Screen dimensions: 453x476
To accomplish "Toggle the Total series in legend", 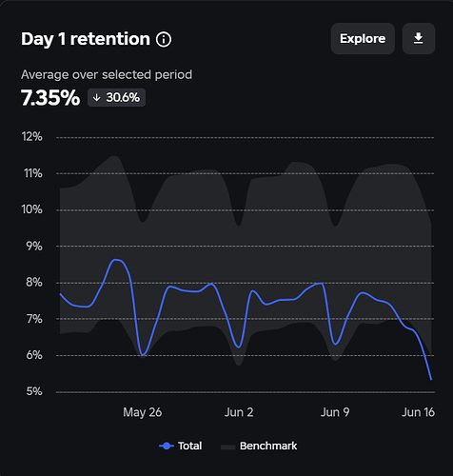I will 180,446.
